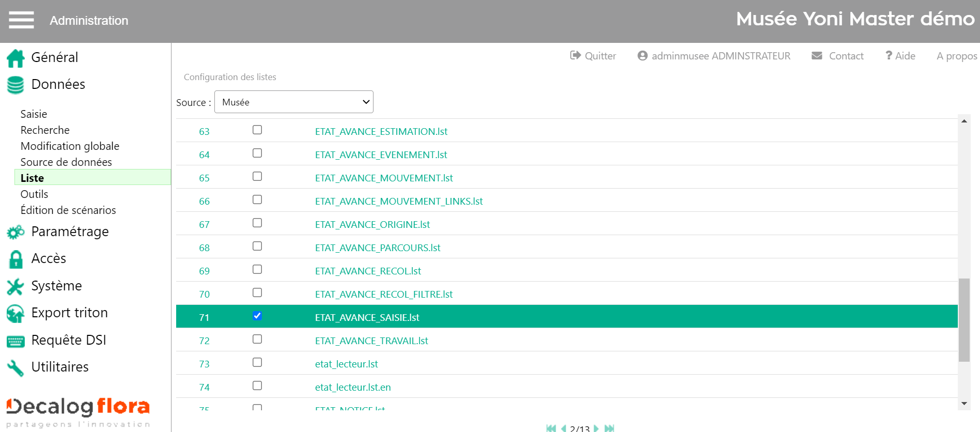Click the Quitter logout link
This screenshot has width=980, height=432.
click(593, 56)
